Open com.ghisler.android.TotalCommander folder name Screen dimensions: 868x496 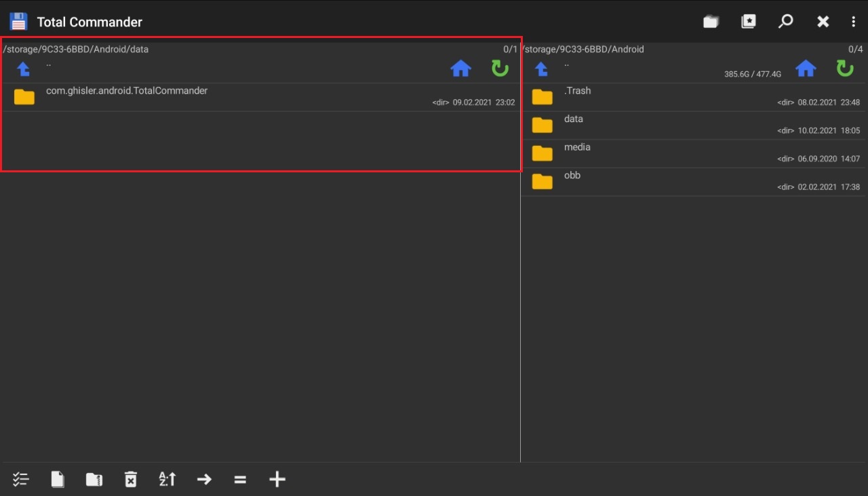(127, 90)
